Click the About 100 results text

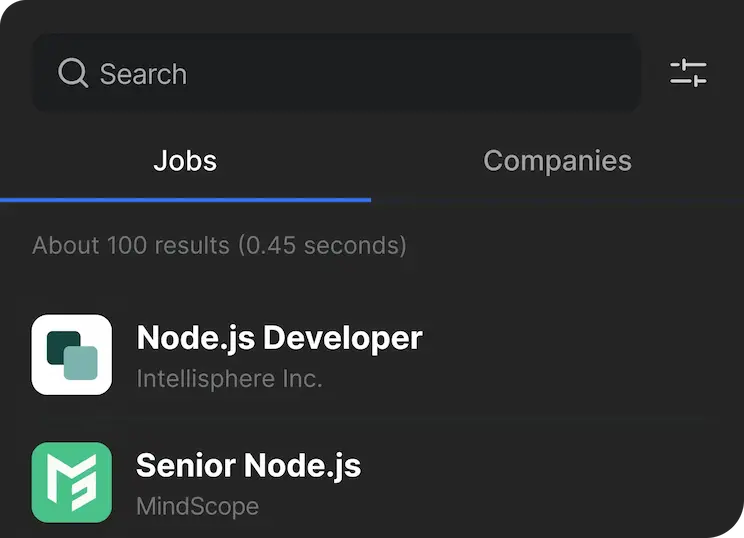click(130, 245)
